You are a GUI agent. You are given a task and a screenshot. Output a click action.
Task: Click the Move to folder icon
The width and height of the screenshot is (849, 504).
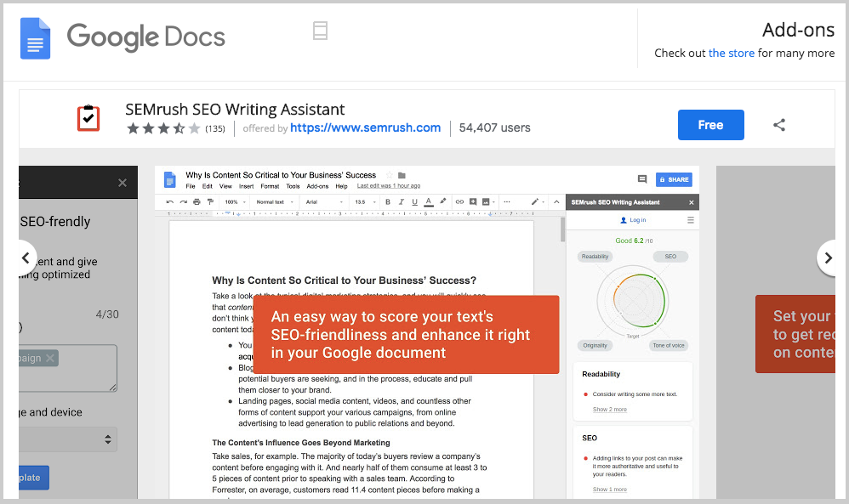402,175
